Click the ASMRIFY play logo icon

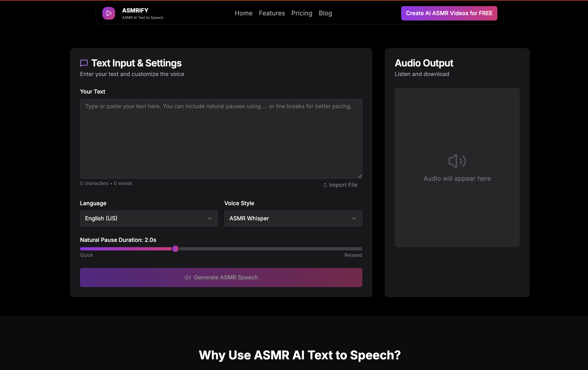click(108, 13)
